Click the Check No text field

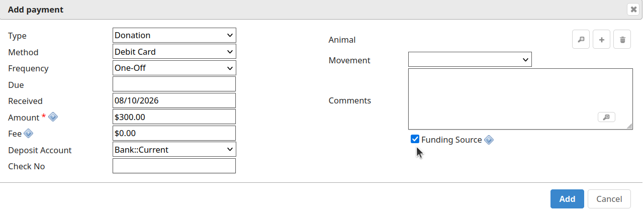click(x=174, y=166)
